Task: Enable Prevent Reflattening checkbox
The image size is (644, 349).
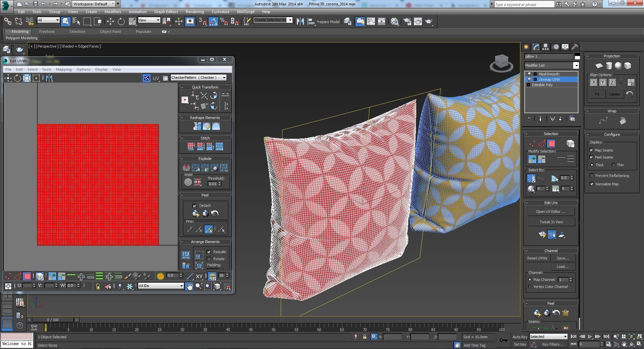Action: point(592,176)
